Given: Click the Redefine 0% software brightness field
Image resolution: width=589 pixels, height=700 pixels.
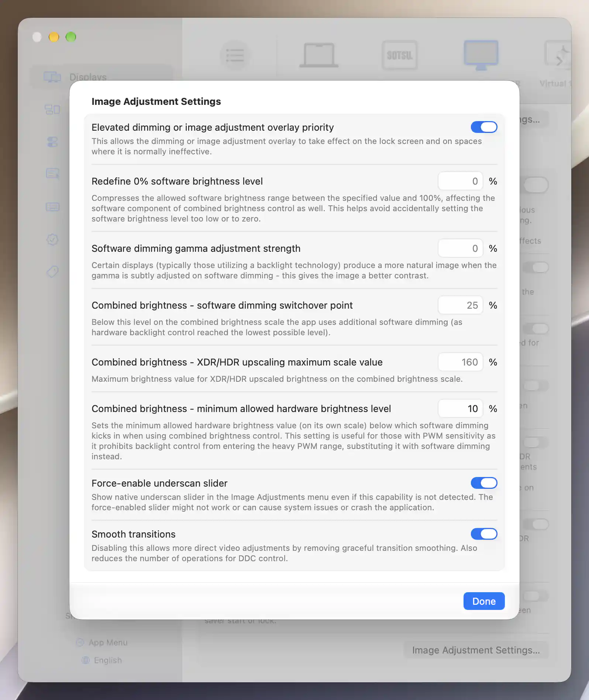Looking at the screenshot, I should point(460,181).
